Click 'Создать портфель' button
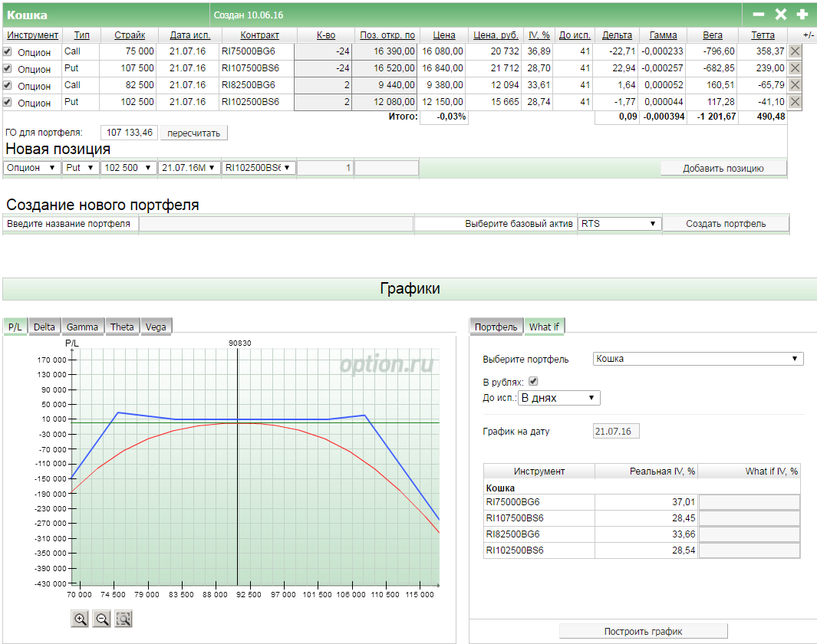Viewport: 817px width, 644px height. pyautogui.click(x=726, y=223)
